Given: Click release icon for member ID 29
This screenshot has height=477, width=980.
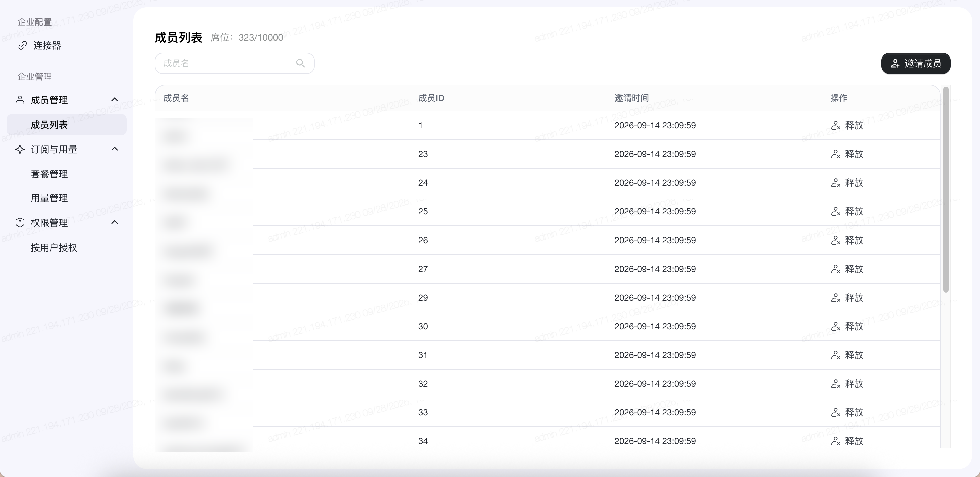Looking at the screenshot, I should pyautogui.click(x=835, y=298).
